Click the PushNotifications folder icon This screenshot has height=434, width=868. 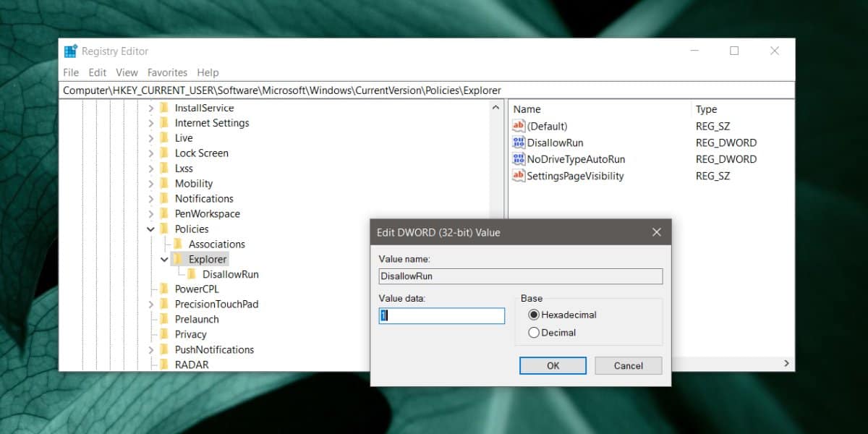pos(165,350)
